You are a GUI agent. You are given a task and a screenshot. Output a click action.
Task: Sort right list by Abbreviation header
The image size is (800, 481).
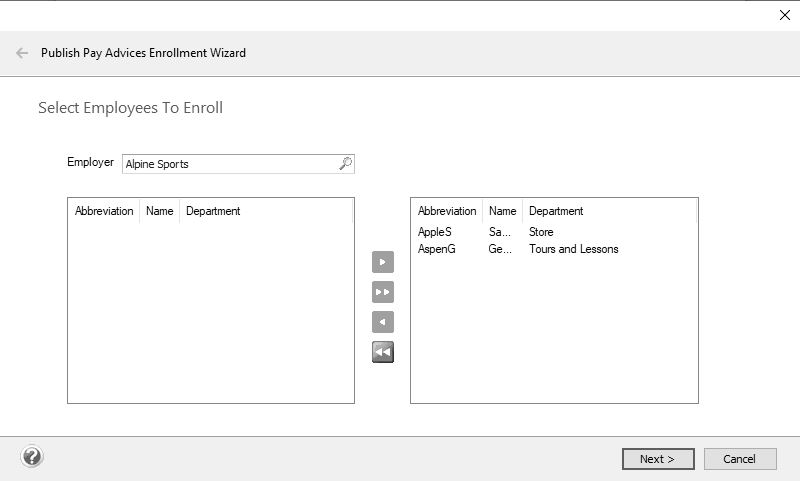click(x=447, y=211)
